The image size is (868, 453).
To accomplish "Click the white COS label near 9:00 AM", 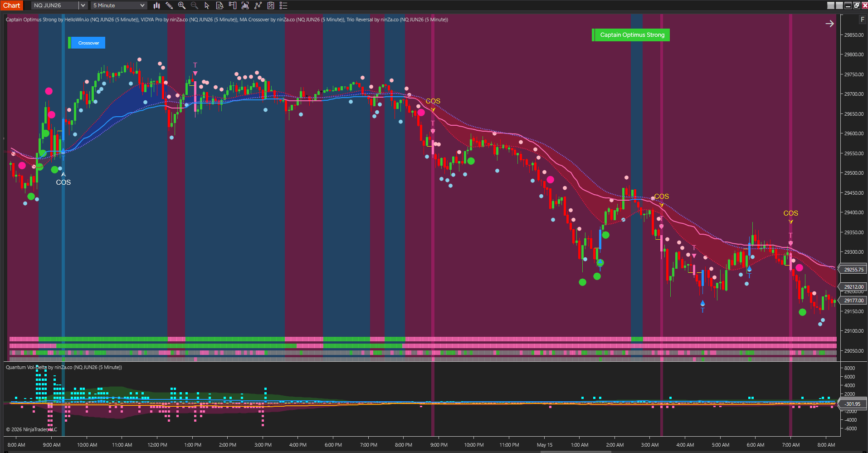I will pyautogui.click(x=63, y=182).
